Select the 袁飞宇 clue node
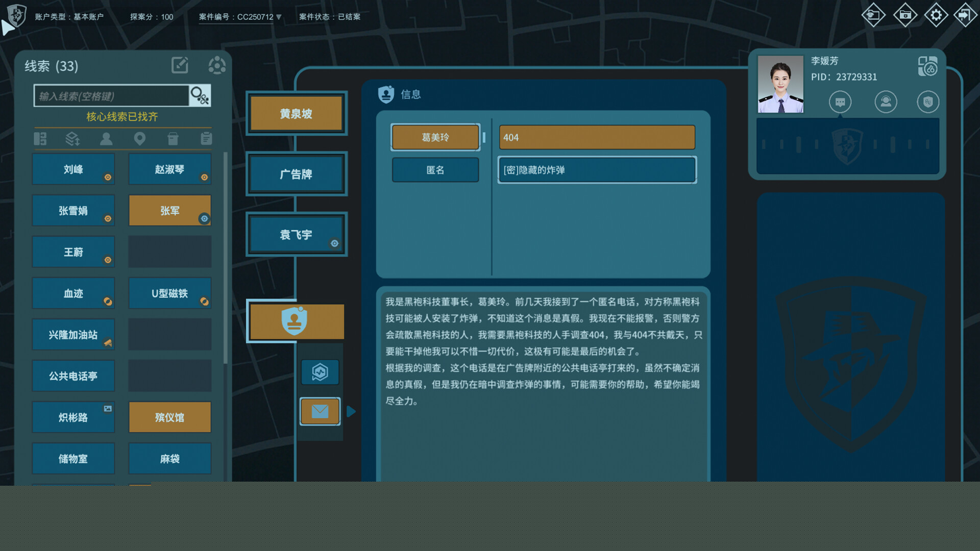Viewport: 980px width, 551px height. click(296, 234)
